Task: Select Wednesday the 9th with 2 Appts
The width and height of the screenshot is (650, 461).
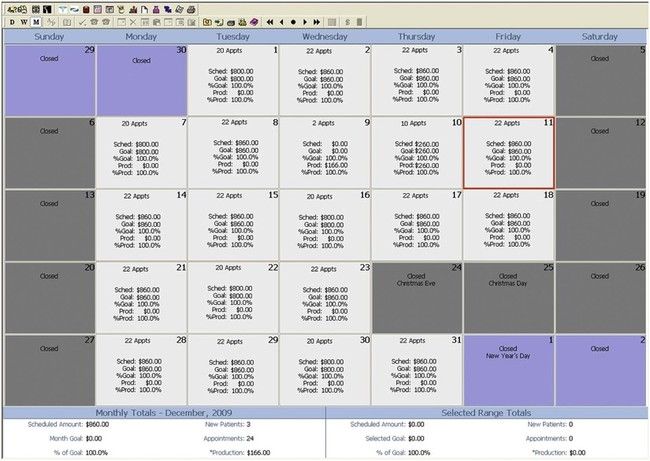Action: coord(325,152)
